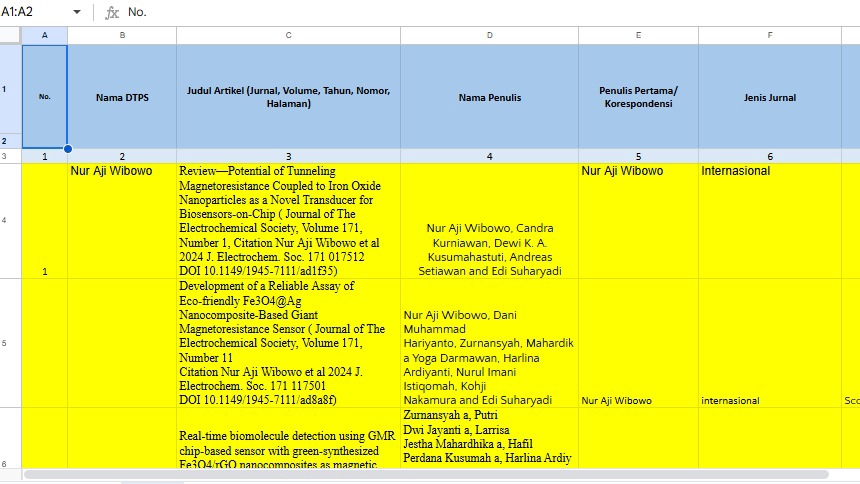Click the select-all corner above row 1
The width and height of the screenshot is (860, 484).
[x=10, y=35]
